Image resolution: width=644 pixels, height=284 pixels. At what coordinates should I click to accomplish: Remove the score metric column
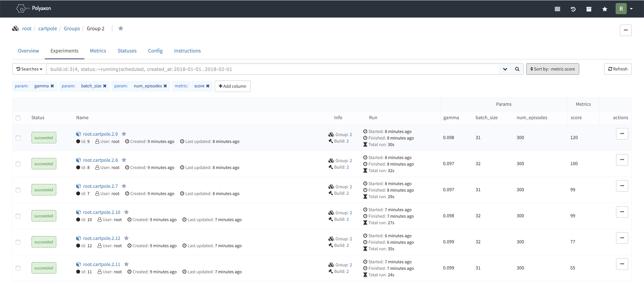[208, 86]
